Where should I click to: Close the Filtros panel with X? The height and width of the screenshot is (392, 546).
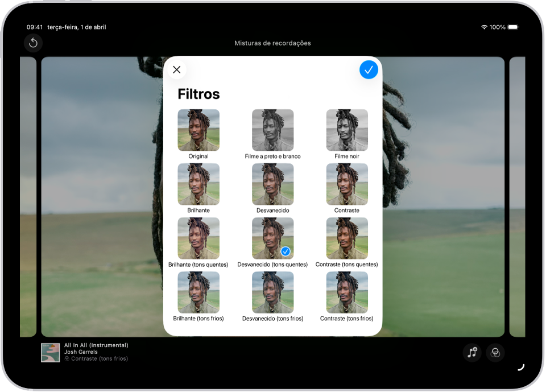[176, 69]
